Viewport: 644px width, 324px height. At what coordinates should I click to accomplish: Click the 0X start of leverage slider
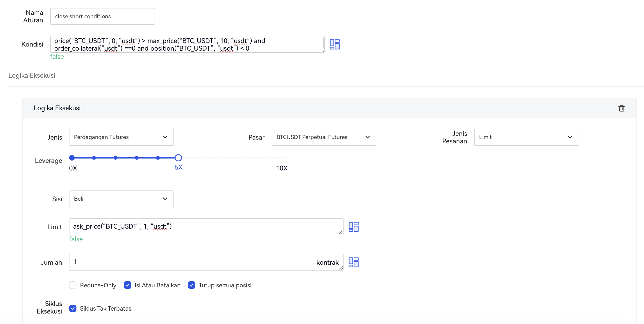[72, 158]
